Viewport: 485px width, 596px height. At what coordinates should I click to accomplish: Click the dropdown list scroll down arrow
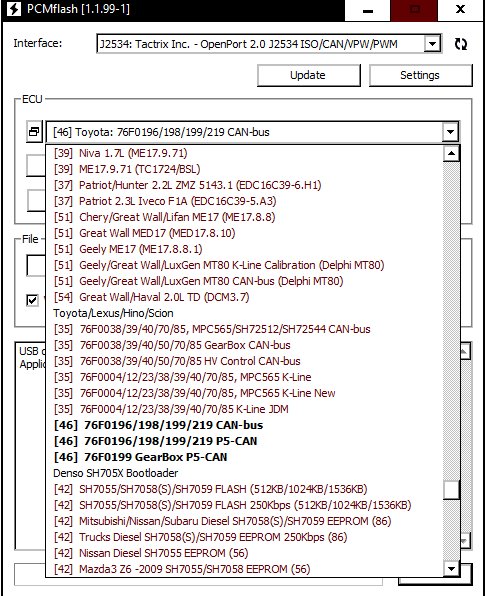coord(451,569)
